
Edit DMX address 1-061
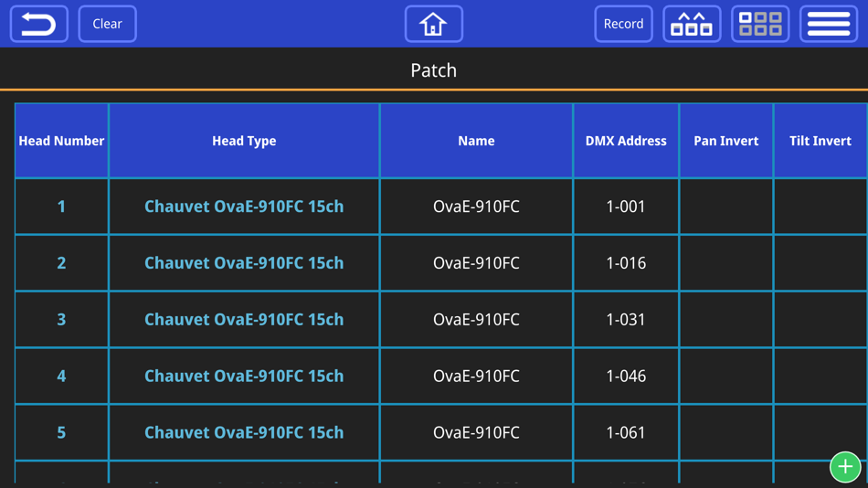coord(626,432)
